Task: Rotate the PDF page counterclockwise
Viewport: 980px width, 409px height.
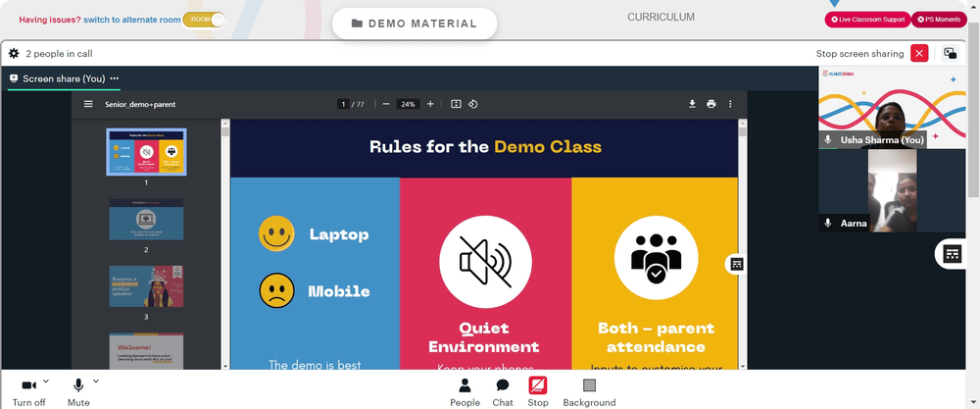Action: 473,104
